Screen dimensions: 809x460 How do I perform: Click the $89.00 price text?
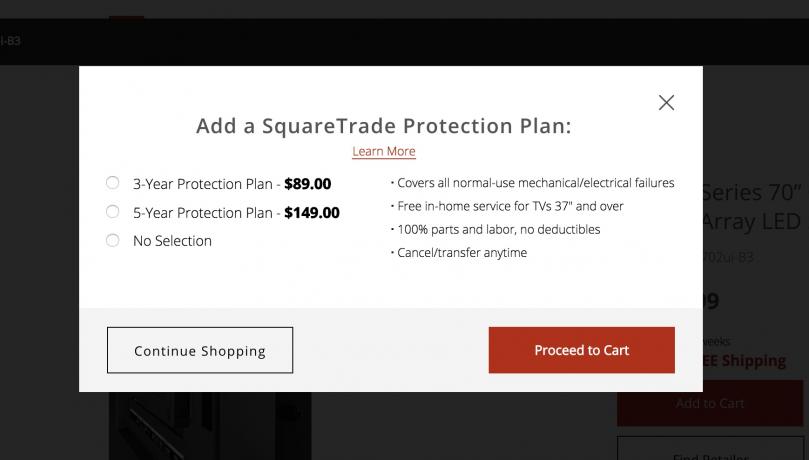[307, 184]
